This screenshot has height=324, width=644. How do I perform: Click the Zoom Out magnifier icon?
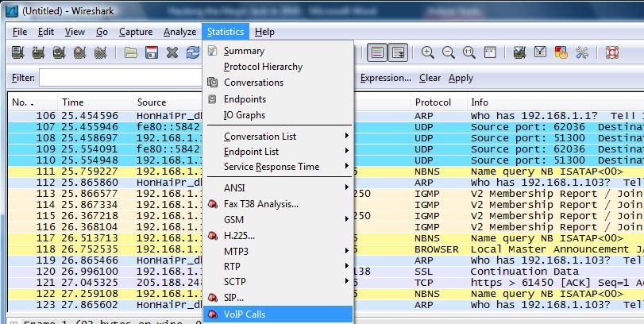(449, 52)
